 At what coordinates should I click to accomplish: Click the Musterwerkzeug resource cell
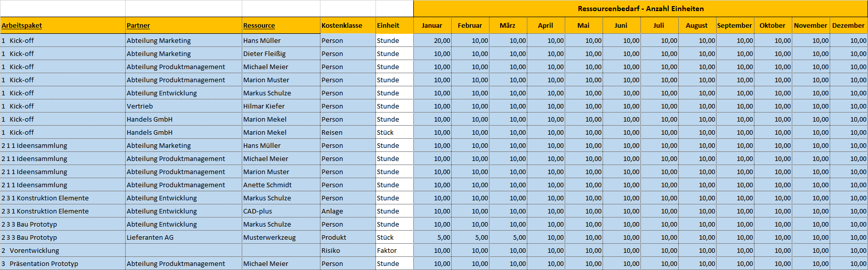pos(281,237)
